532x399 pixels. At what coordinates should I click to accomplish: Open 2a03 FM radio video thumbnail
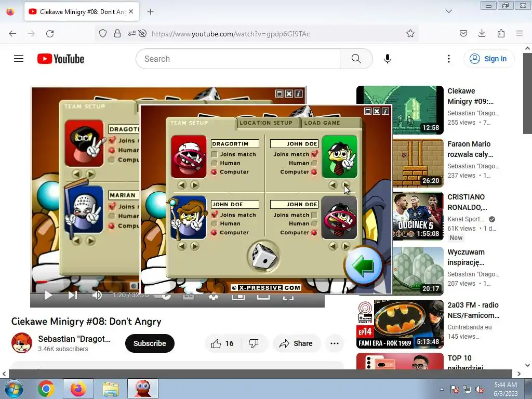(x=400, y=324)
